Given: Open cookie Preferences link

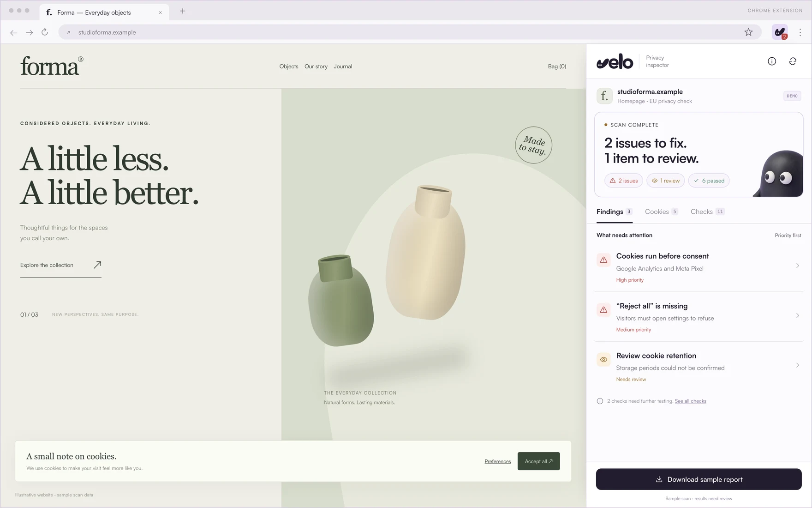Looking at the screenshot, I should pos(498,461).
